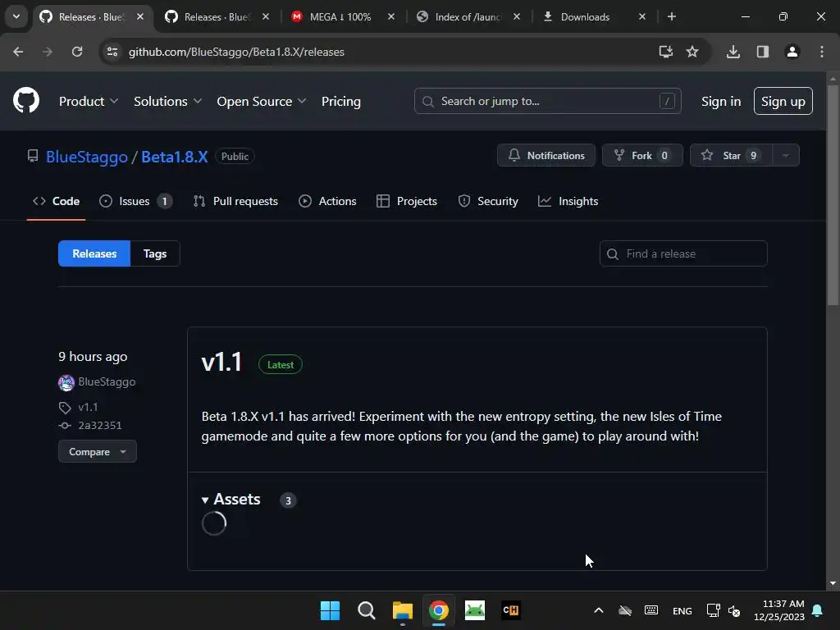
Task: Click the page vertical scrollbar
Action: [833, 194]
